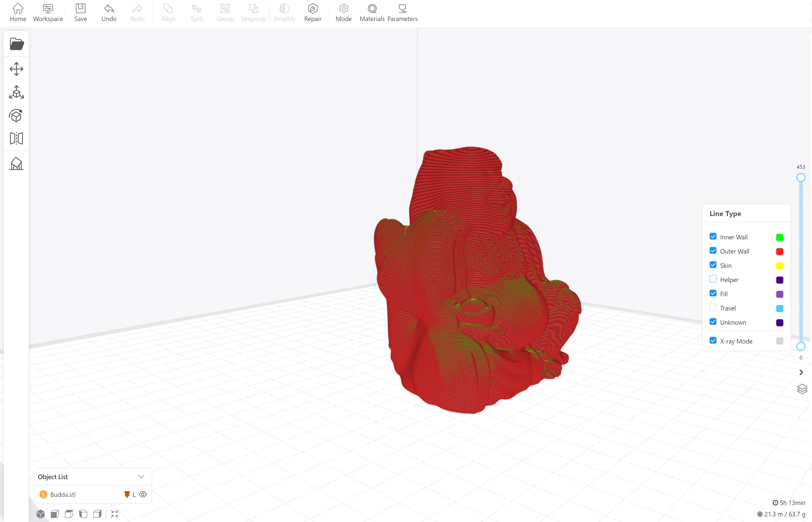812x522 pixels.
Task: Uncheck the Inner Wall checkbox
Action: click(713, 237)
